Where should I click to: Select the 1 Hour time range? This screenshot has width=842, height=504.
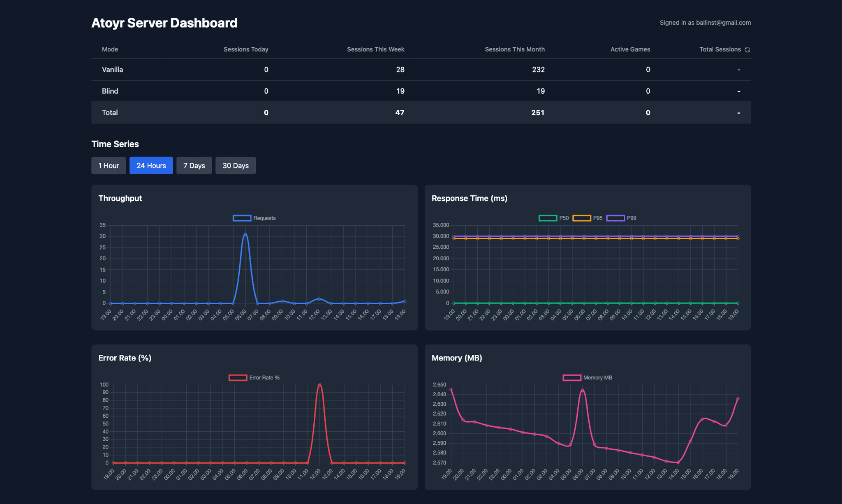109,166
